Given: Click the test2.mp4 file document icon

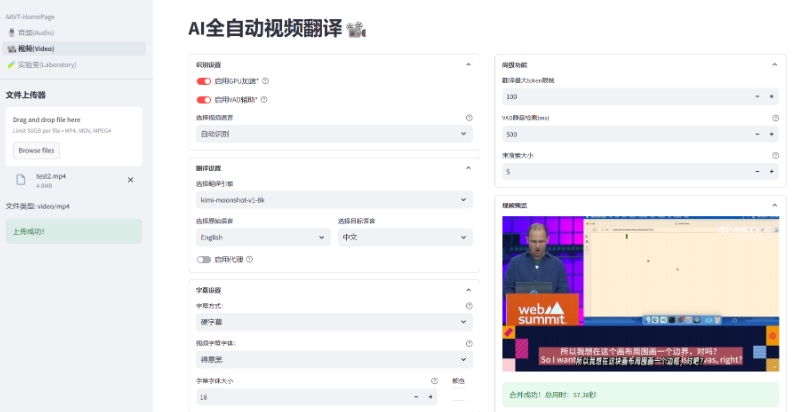Looking at the screenshot, I should [x=20, y=180].
